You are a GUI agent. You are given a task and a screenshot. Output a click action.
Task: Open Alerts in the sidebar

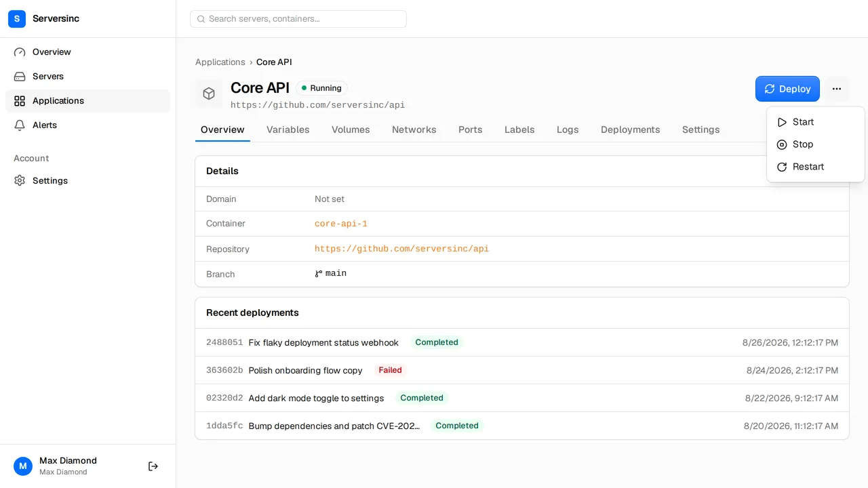coord(87,125)
